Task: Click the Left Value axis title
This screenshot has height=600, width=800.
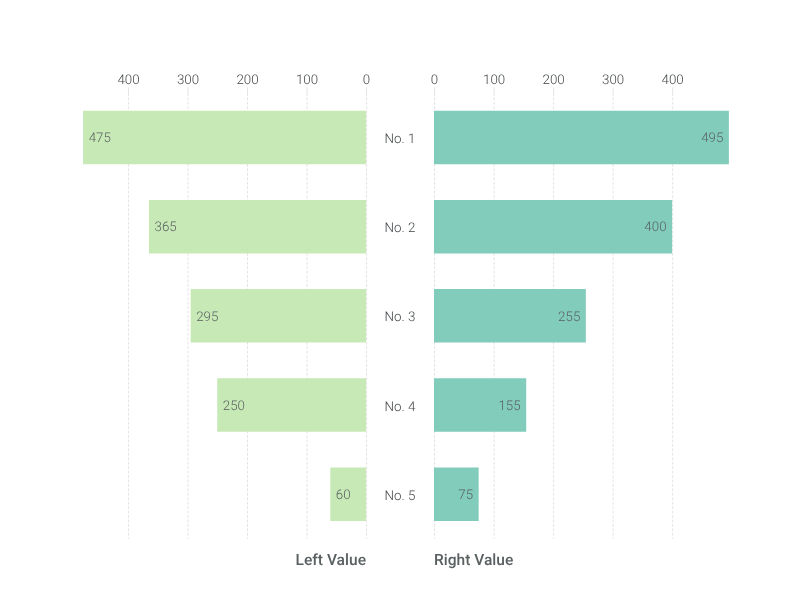Action: 331,560
